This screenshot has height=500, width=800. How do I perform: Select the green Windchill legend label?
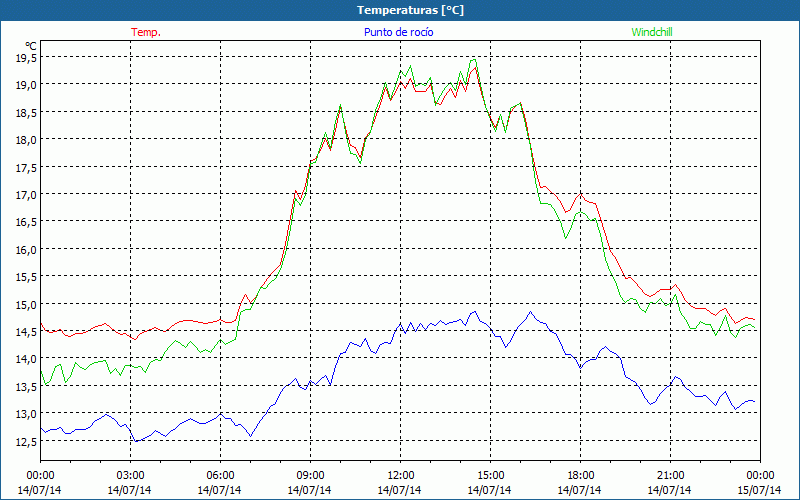click(652, 32)
